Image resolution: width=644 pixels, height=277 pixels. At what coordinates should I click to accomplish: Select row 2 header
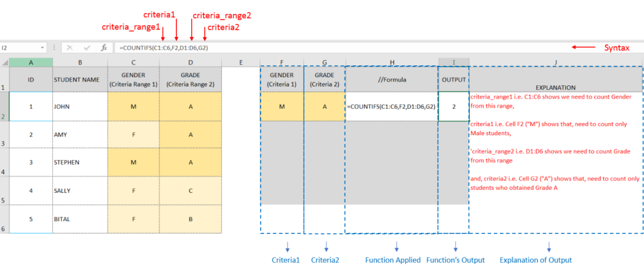tap(4, 106)
